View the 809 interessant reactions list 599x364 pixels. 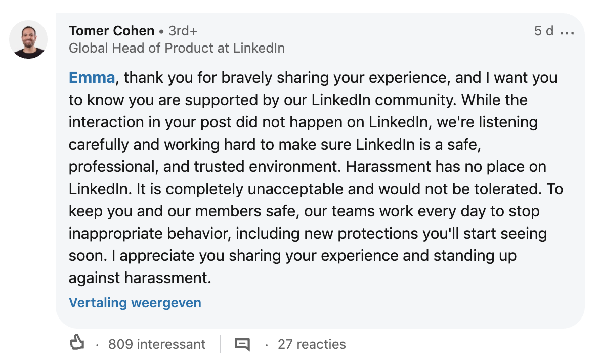[157, 344]
